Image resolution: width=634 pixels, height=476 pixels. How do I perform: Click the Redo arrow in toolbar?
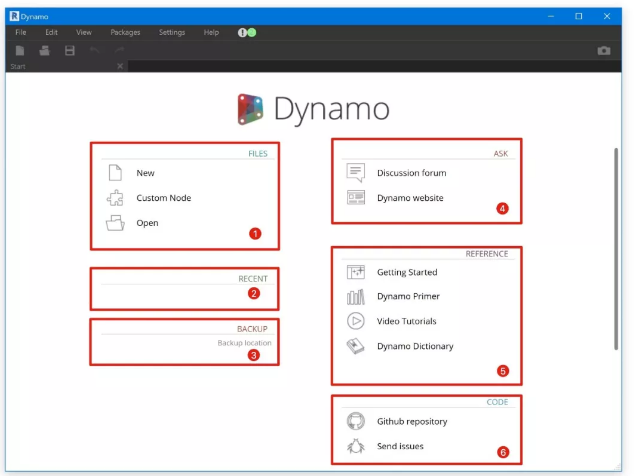point(119,50)
